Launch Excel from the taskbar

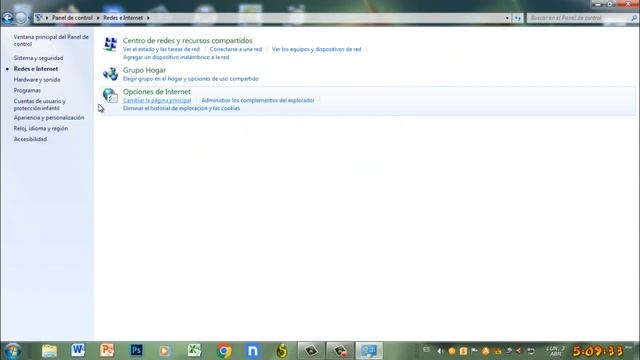point(194,351)
